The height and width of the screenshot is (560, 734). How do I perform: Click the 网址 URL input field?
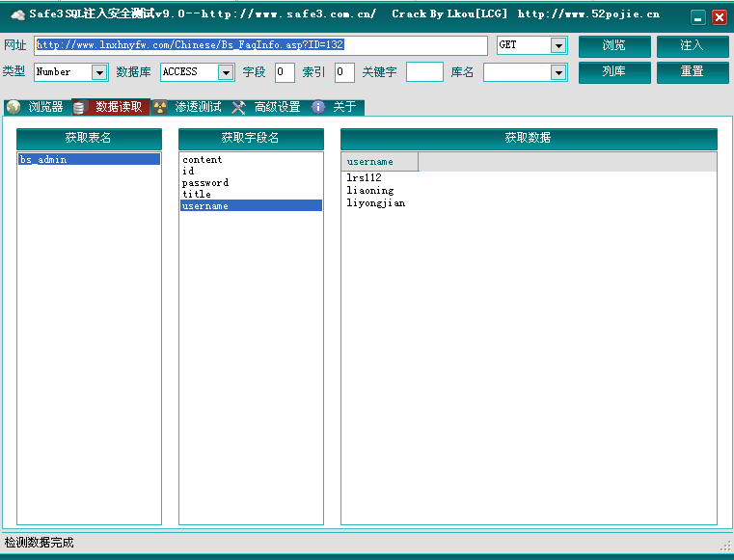click(261, 45)
